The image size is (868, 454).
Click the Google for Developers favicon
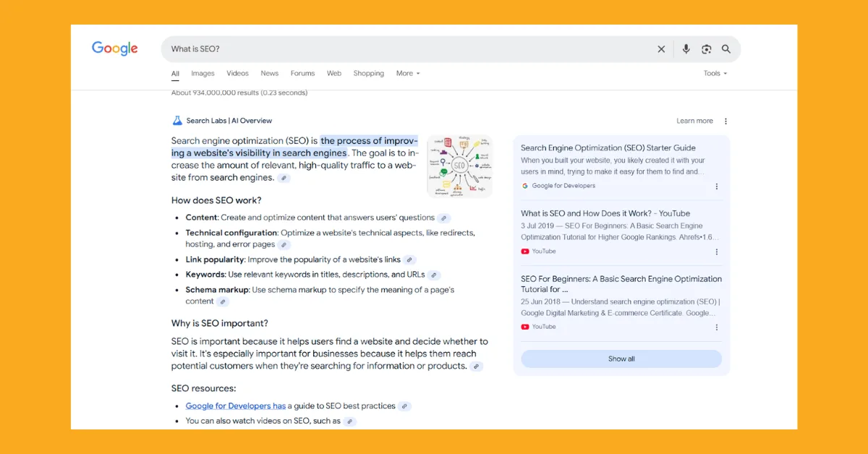524,186
